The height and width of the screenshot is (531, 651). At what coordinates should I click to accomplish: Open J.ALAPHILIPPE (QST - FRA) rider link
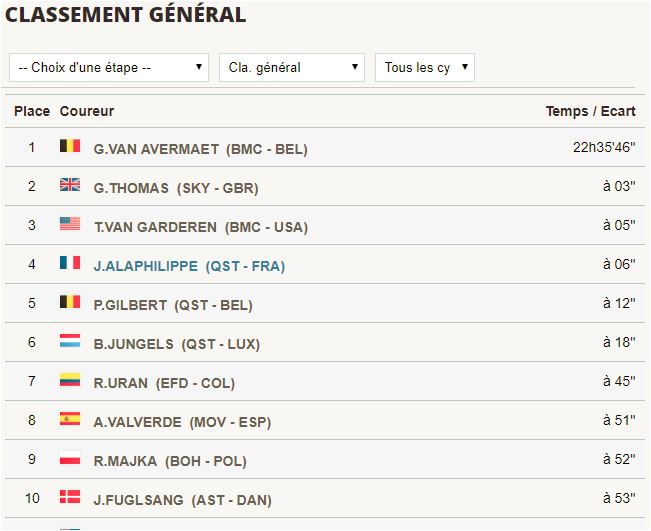click(189, 266)
